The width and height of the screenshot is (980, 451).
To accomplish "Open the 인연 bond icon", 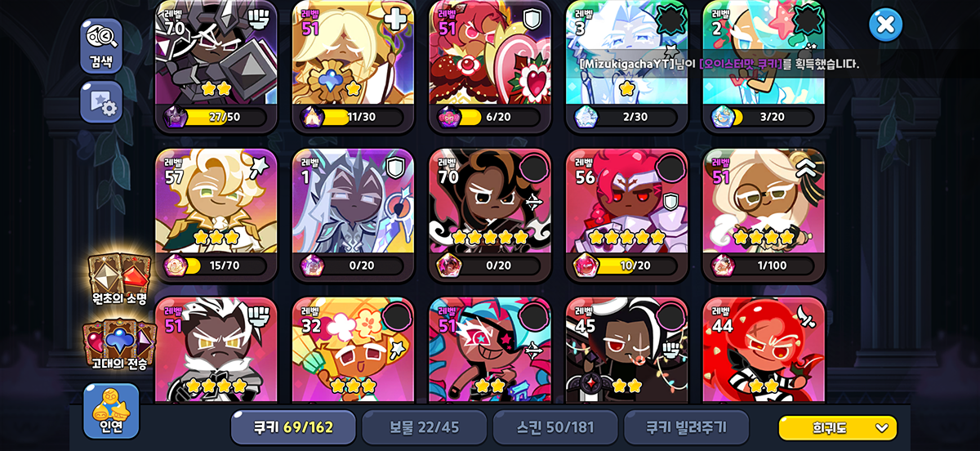I will (111, 411).
